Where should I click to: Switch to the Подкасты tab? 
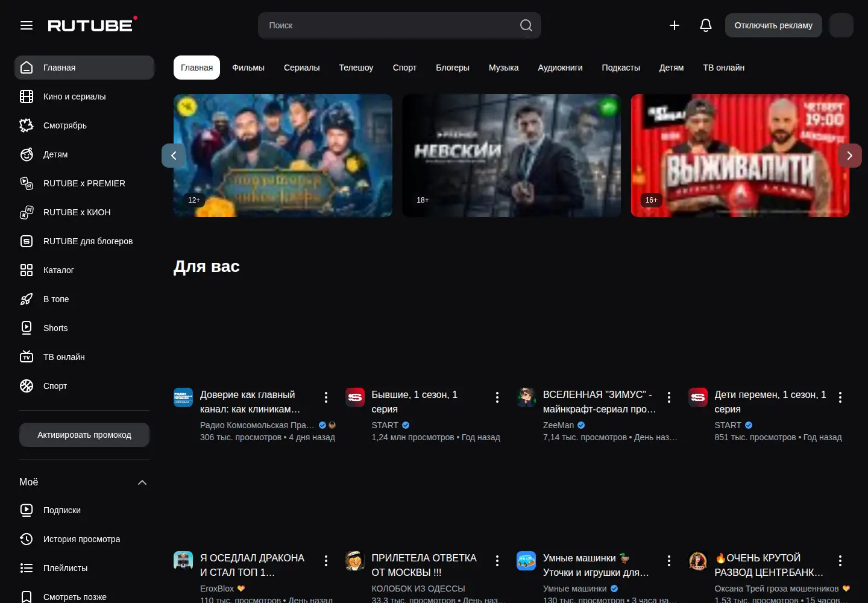(621, 68)
